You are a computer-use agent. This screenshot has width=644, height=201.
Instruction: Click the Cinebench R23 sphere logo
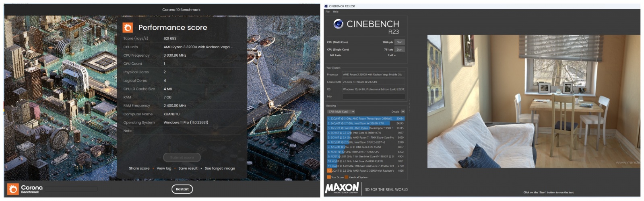coord(338,24)
